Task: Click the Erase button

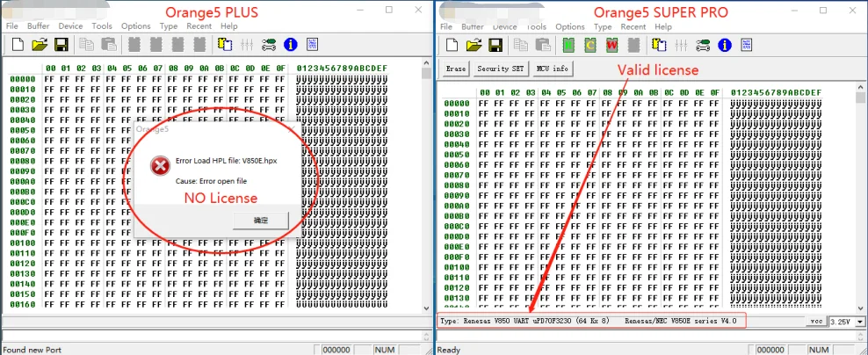Action: pos(456,69)
